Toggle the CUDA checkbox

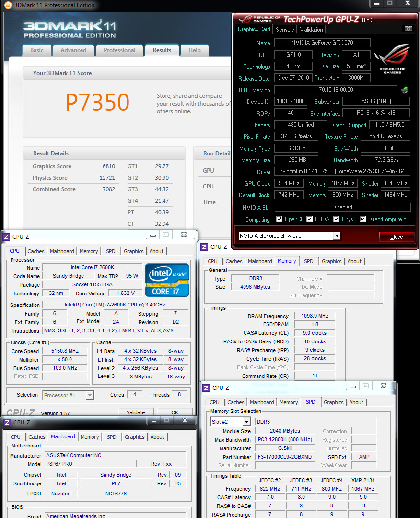[x=309, y=219]
